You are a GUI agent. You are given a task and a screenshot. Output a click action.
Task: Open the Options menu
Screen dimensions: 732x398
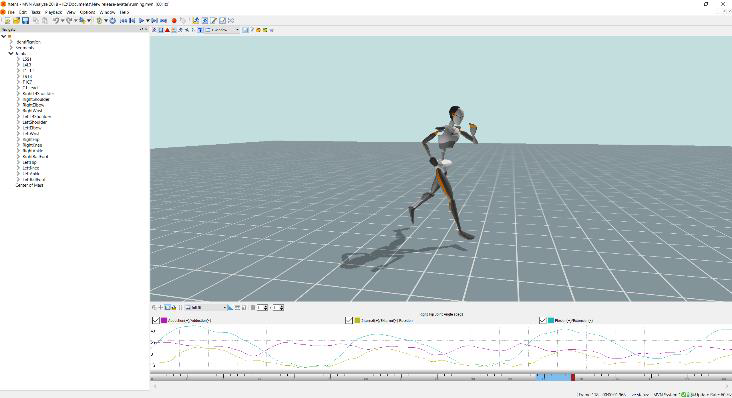click(87, 12)
